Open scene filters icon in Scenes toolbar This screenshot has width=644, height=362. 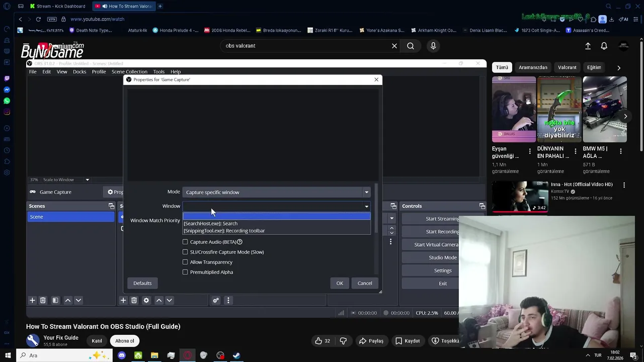click(55, 300)
